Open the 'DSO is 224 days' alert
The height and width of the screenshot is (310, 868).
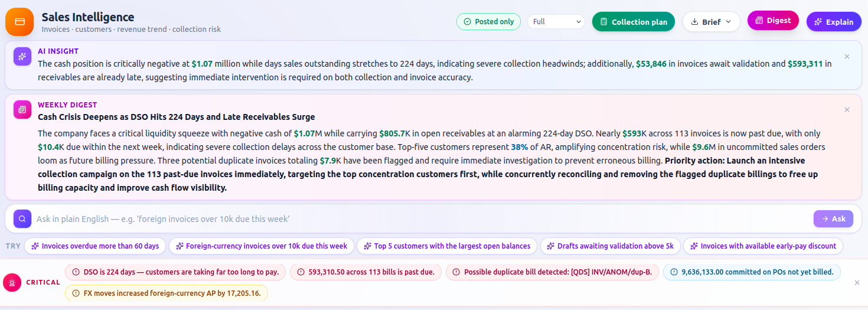coord(175,272)
